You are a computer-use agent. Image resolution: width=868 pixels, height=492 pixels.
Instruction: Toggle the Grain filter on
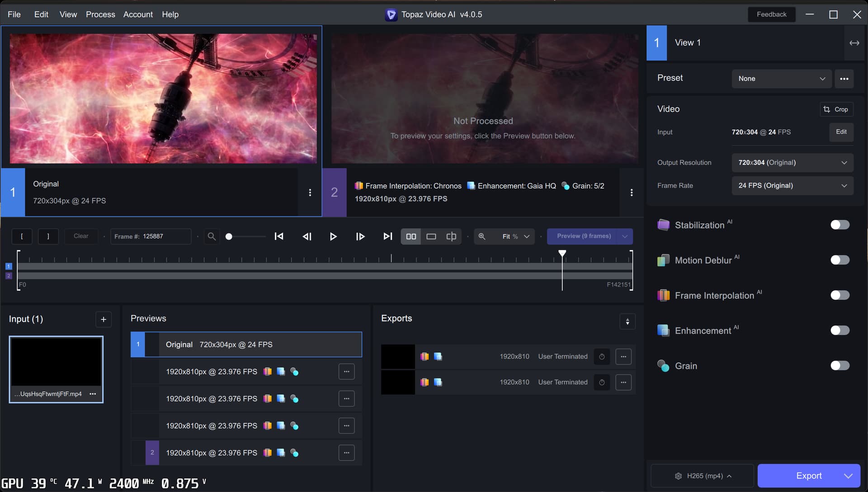[x=840, y=365]
